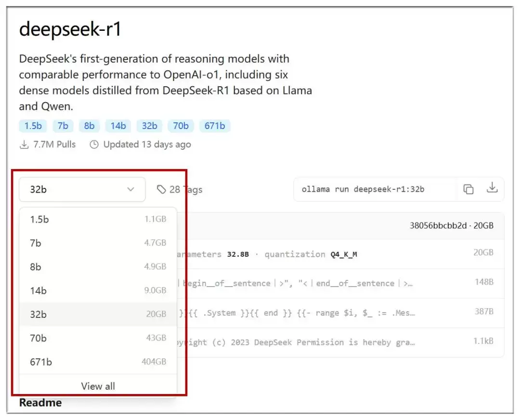
Task: Click the download icon beside 7.7M Pulls
Action: pyautogui.click(x=25, y=144)
